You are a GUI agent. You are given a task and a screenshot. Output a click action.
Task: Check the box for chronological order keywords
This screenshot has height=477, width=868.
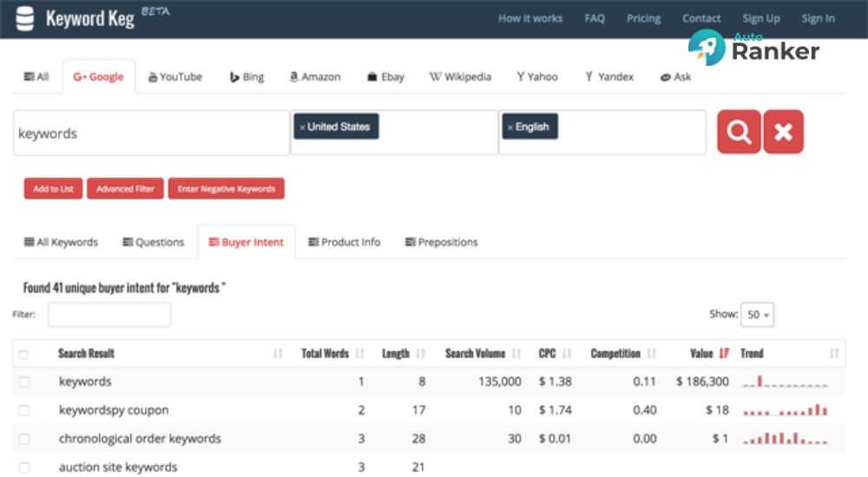pos(23,439)
